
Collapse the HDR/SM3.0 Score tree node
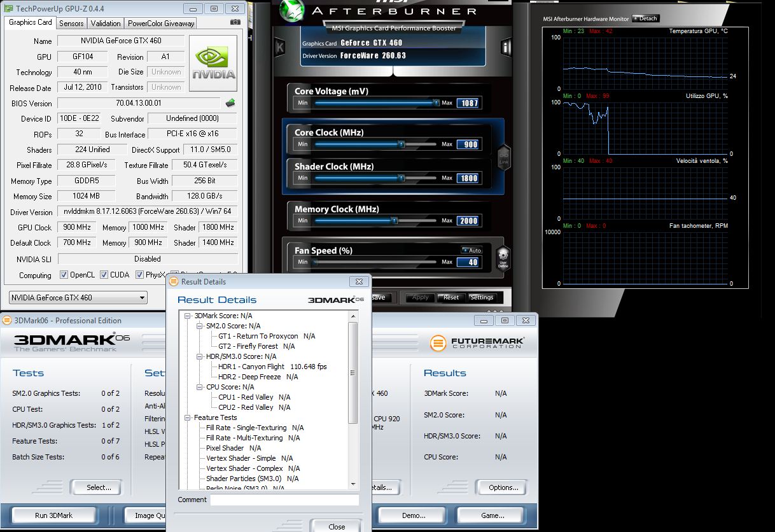pyautogui.click(x=200, y=356)
